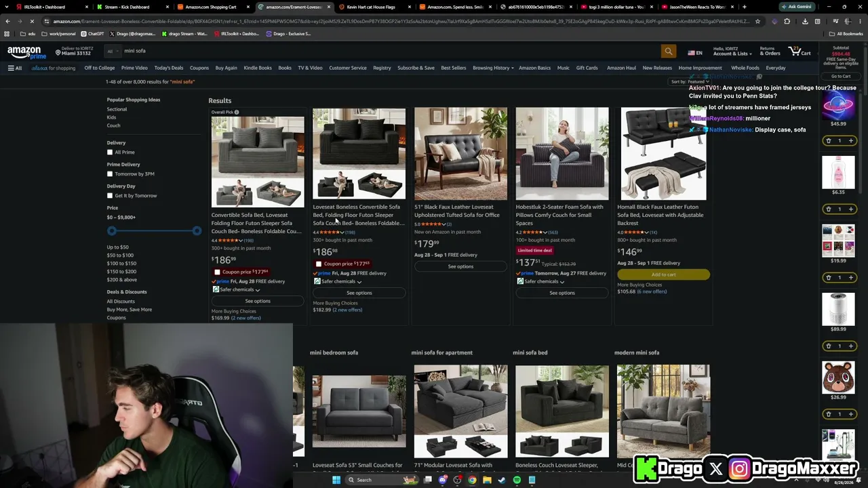Increase quantity of the $19.99 item

point(850,278)
